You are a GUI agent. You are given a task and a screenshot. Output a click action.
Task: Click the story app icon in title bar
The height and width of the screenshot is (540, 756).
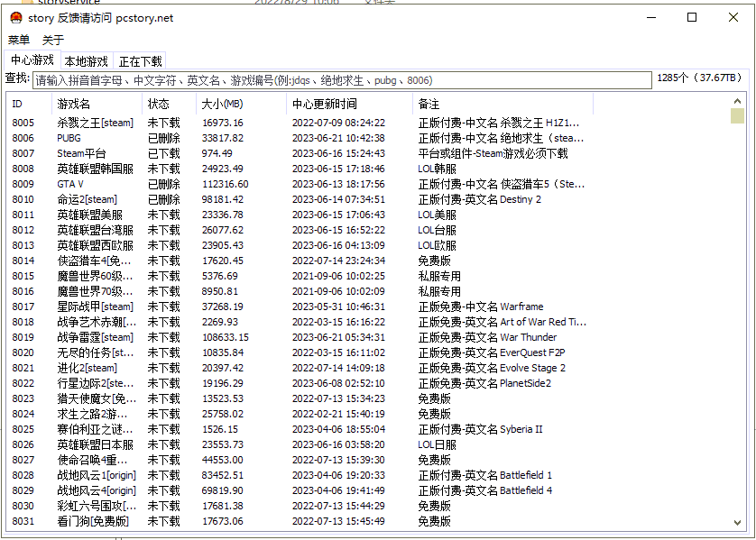(16, 18)
